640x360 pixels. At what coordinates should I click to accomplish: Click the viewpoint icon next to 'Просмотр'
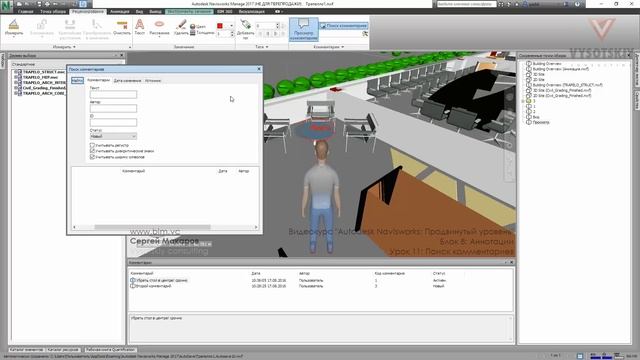pos(529,122)
